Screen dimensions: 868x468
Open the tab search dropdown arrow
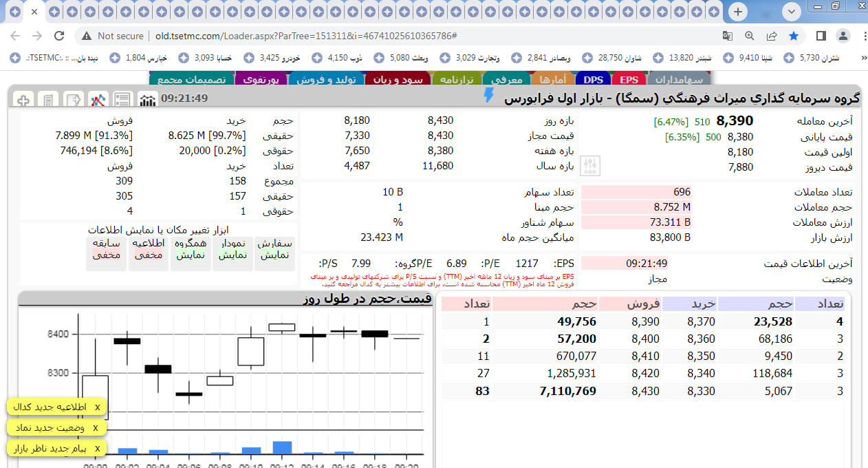pyautogui.click(x=792, y=12)
